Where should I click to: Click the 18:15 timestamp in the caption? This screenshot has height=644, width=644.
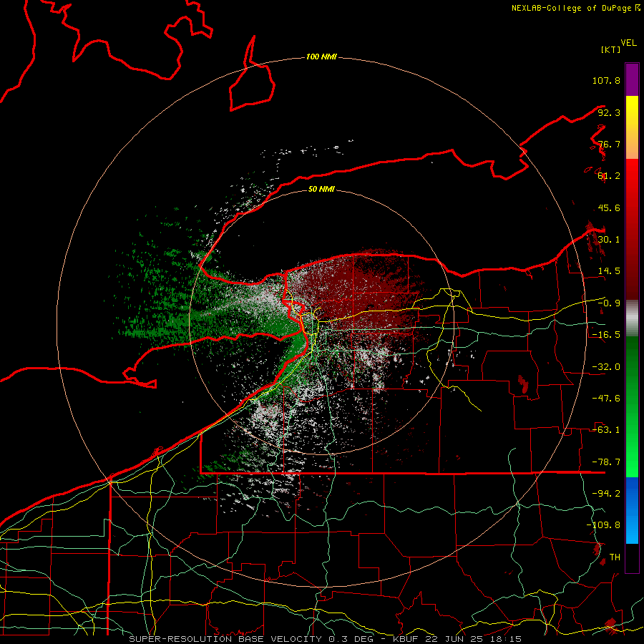point(507,639)
